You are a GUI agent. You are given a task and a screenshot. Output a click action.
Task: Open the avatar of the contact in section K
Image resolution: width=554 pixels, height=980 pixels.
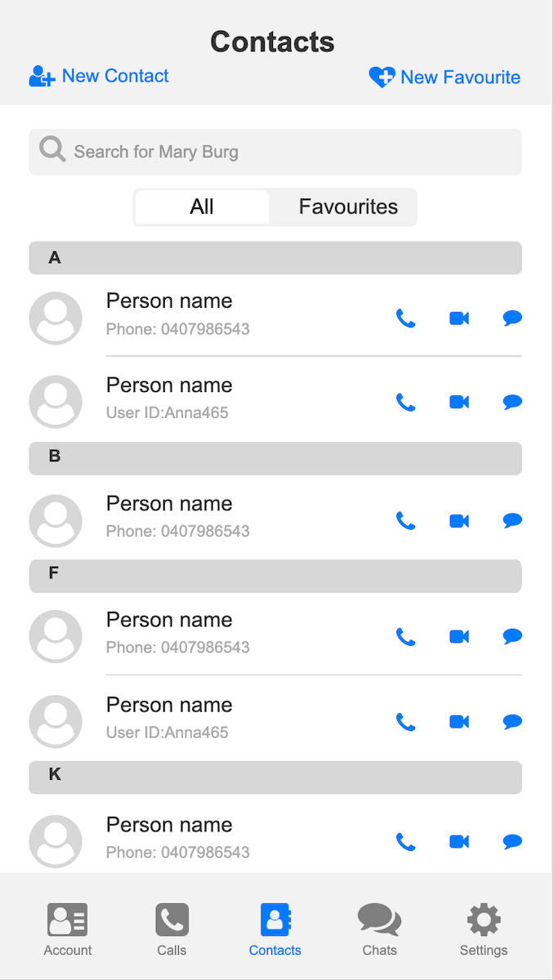click(x=56, y=841)
